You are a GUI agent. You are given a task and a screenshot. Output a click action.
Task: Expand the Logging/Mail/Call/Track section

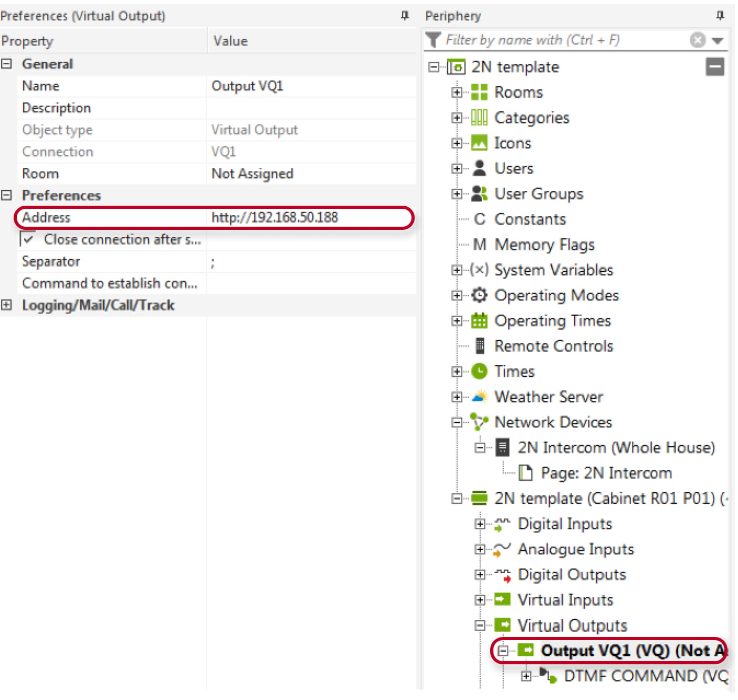[x=6, y=305]
